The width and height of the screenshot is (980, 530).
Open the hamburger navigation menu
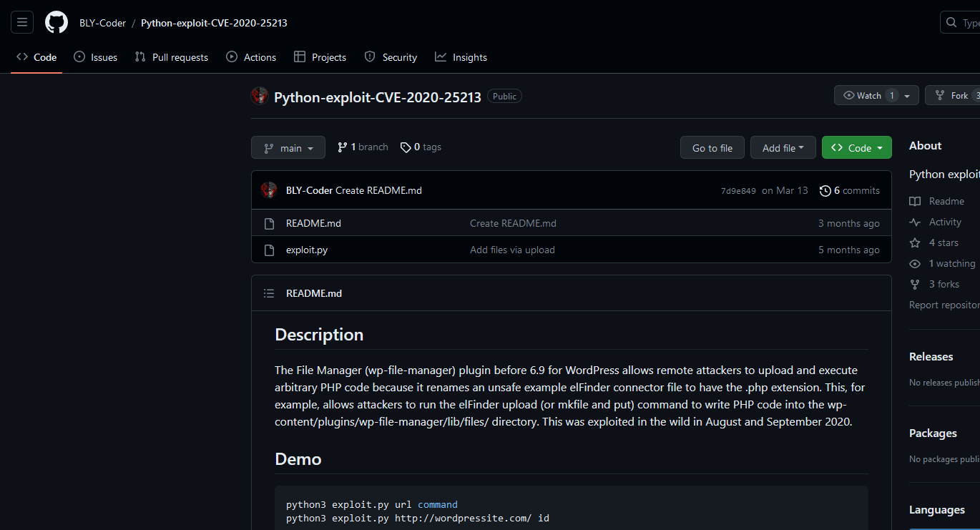pyautogui.click(x=22, y=22)
